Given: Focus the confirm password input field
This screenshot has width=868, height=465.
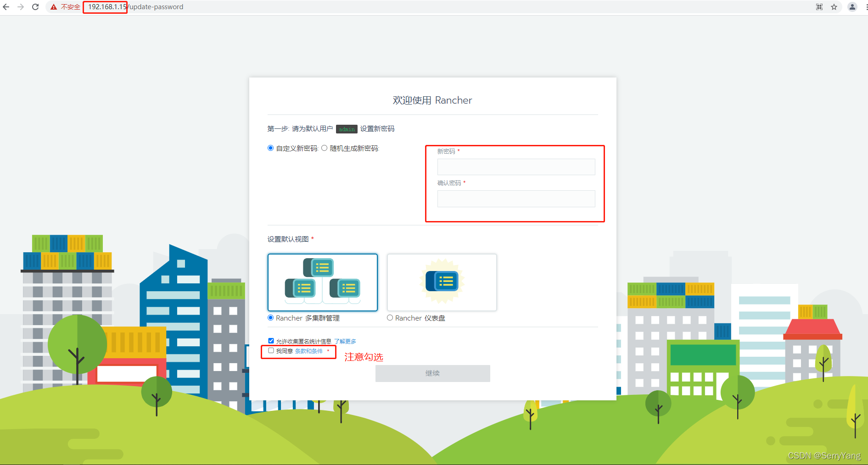Looking at the screenshot, I should point(516,199).
